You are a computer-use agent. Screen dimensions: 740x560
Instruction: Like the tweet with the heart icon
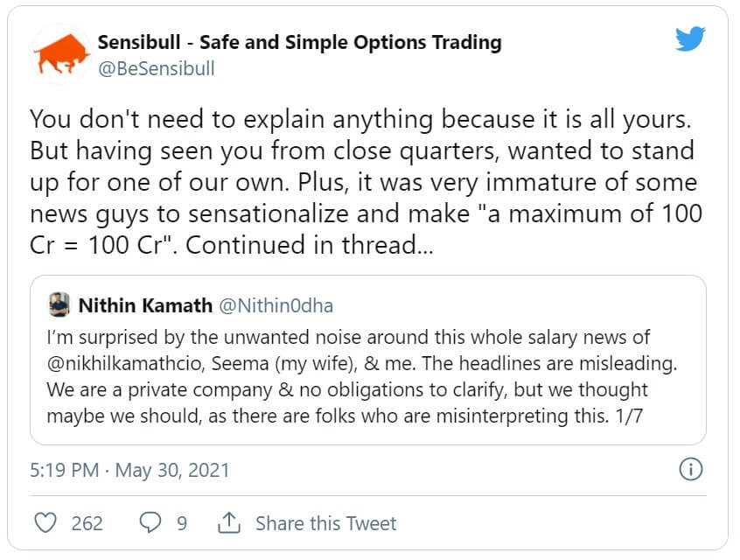45,523
